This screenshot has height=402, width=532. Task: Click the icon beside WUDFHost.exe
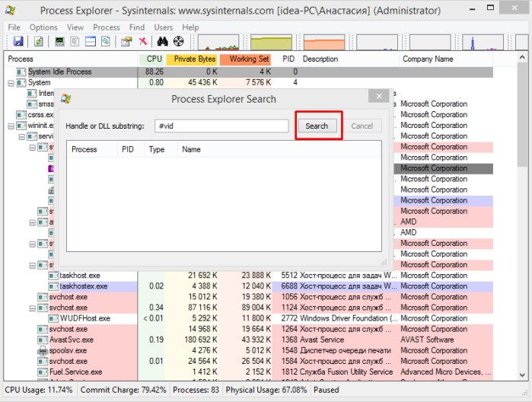point(53,318)
